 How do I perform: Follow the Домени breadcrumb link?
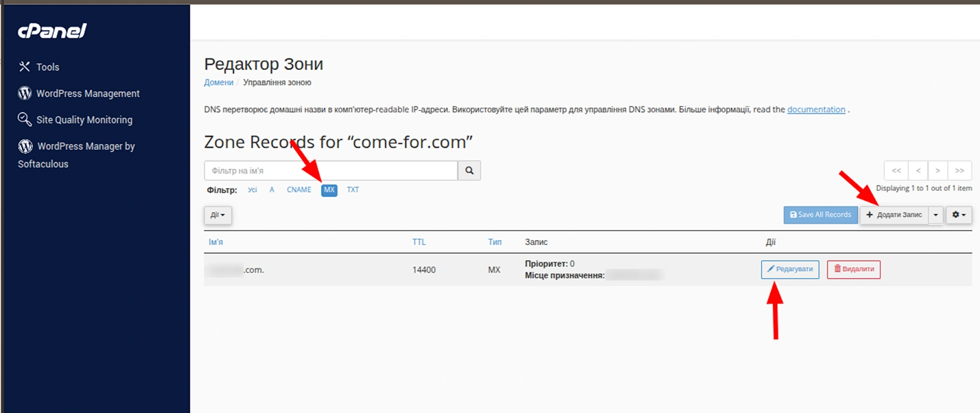pos(219,83)
